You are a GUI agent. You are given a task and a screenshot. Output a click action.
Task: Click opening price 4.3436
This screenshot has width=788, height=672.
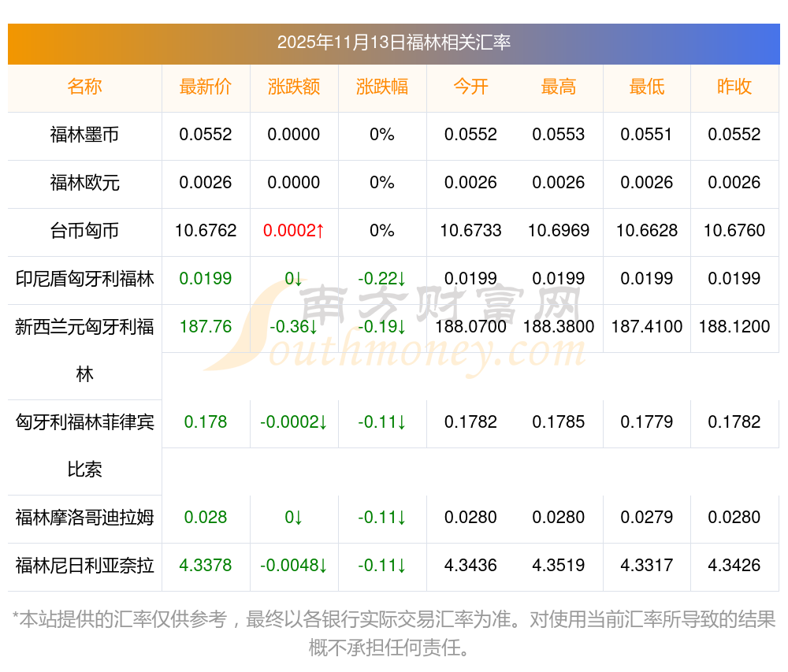pos(470,566)
